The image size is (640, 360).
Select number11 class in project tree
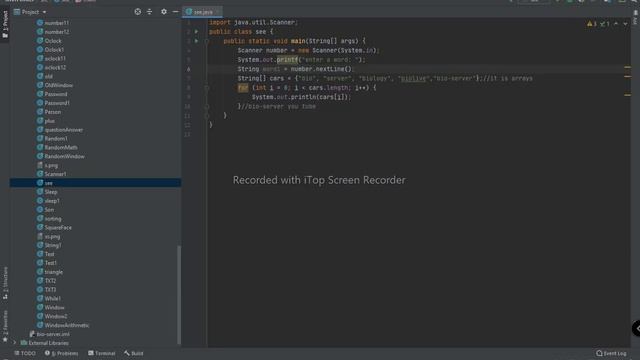tap(53, 23)
